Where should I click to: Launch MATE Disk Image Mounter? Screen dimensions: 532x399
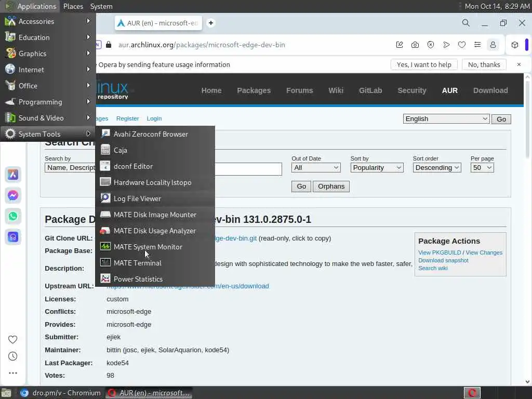point(155,215)
